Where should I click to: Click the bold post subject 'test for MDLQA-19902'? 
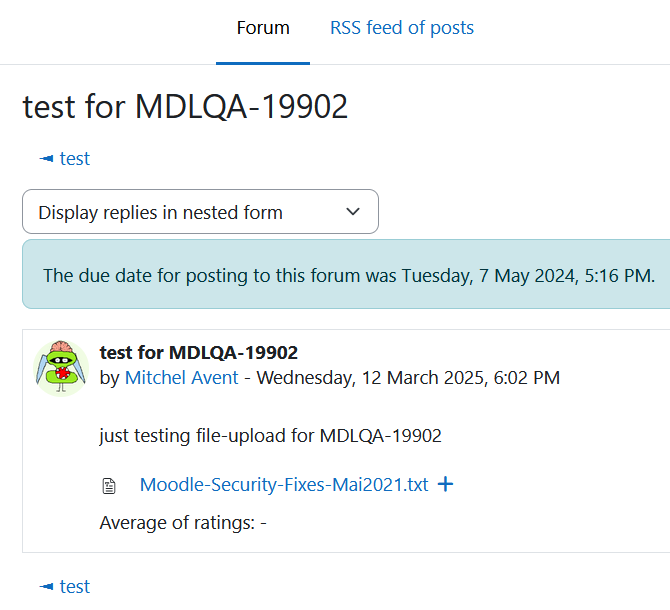click(x=198, y=353)
